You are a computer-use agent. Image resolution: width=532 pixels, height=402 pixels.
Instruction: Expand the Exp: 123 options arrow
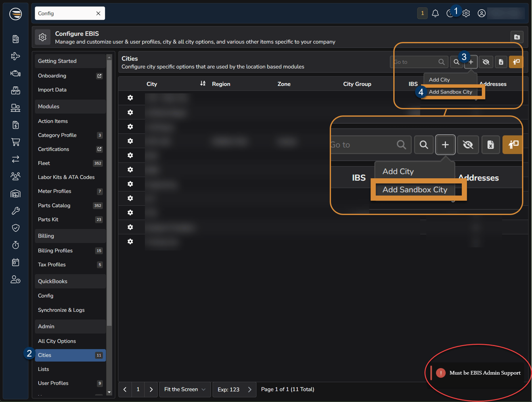click(249, 390)
